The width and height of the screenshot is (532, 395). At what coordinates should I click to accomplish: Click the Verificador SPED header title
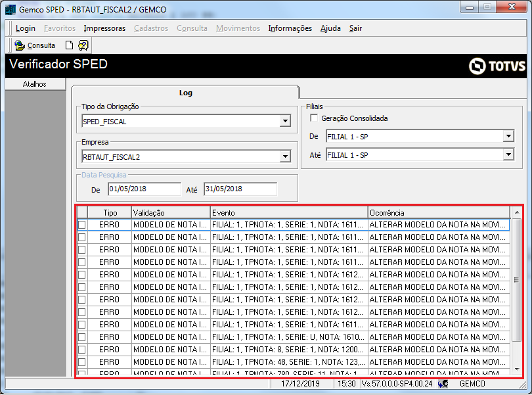[58, 64]
